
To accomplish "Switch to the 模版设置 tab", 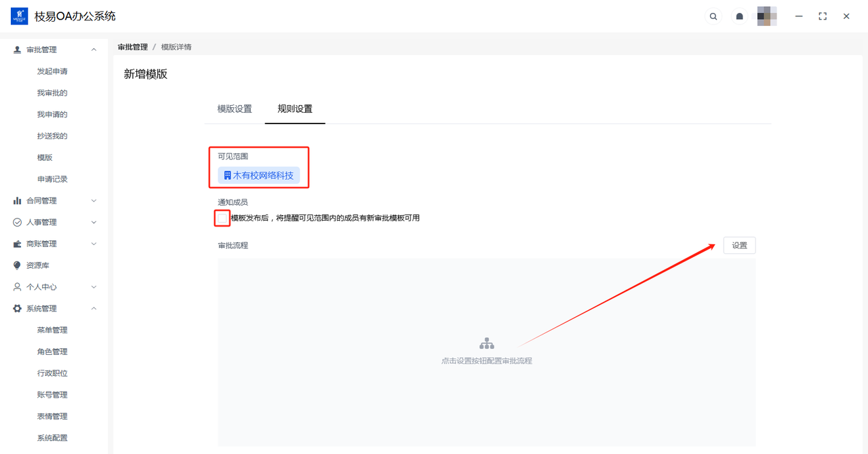I will tap(235, 109).
